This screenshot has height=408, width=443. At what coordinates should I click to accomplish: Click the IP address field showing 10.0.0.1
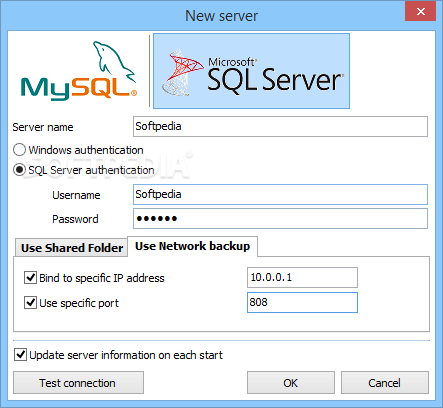coord(302,277)
